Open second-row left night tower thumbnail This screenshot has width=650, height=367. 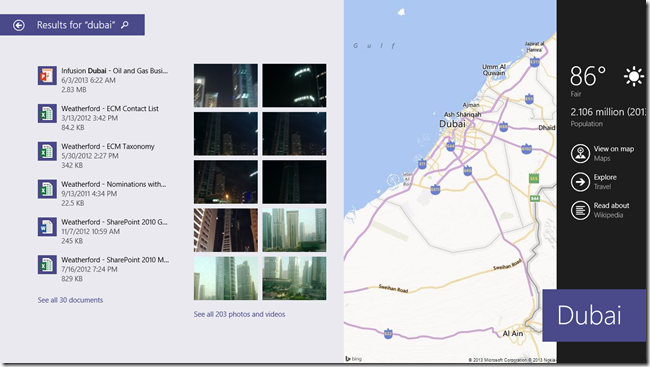pos(226,134)
